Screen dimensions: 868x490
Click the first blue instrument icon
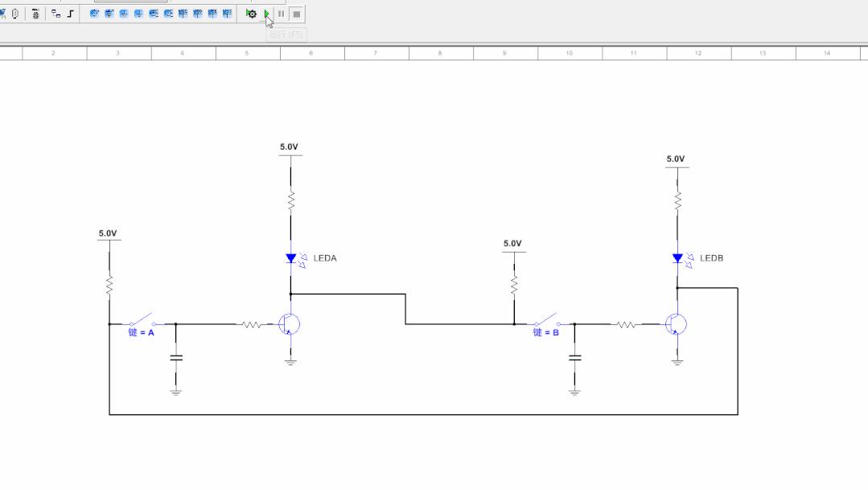point(94,14)
